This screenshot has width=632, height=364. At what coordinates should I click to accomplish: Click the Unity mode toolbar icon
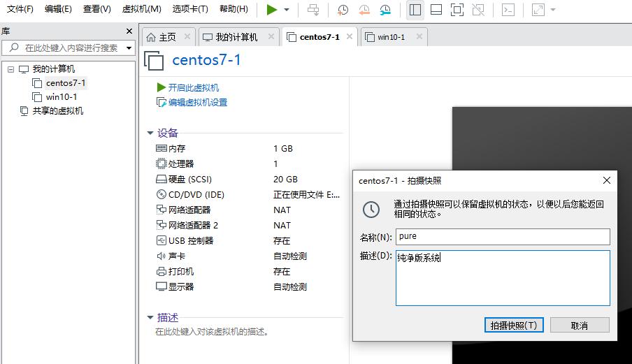point(478,10)
